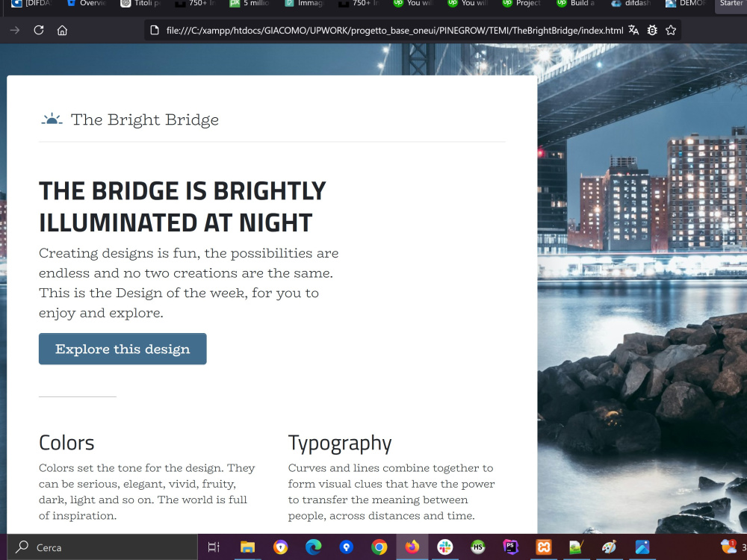Viewport: 747px width, 560px height.
Task: Click The Bright Bridge site title
Action: tap(145, 119)
